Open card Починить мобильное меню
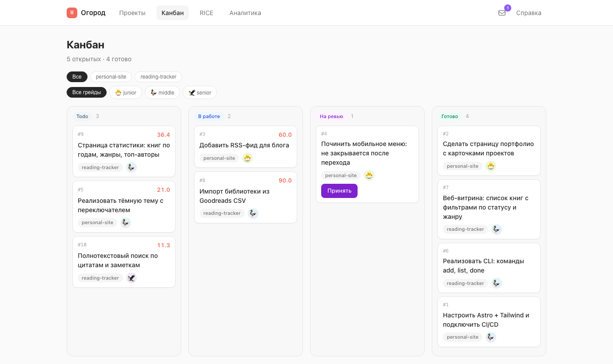This screenshot has width=613, height=364. [367, 164]
